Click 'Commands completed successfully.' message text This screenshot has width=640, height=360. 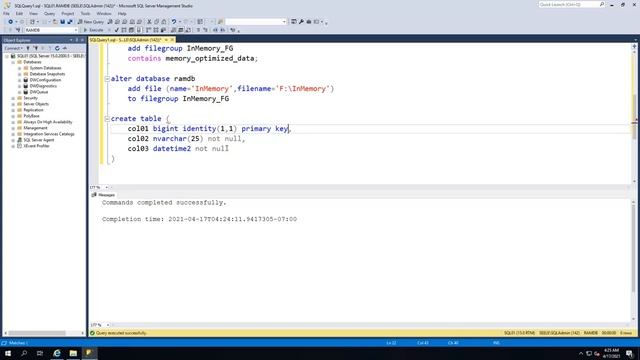coord(164,202)
